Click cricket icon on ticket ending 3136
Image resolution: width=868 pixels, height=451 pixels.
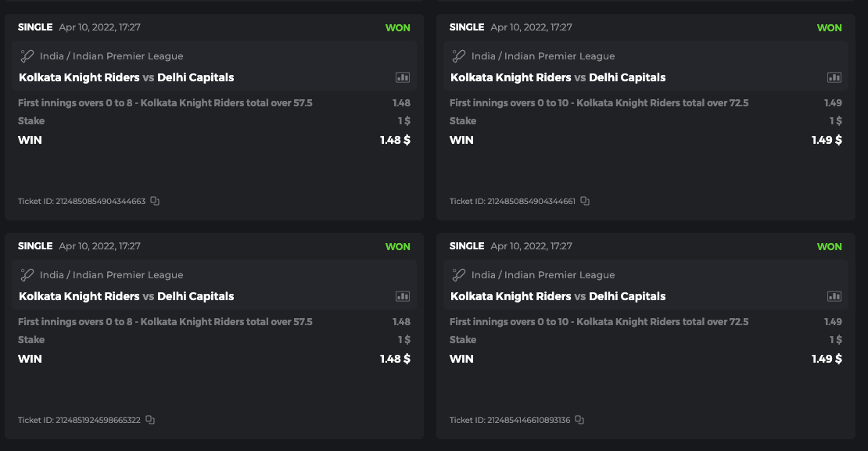[459, 275]
